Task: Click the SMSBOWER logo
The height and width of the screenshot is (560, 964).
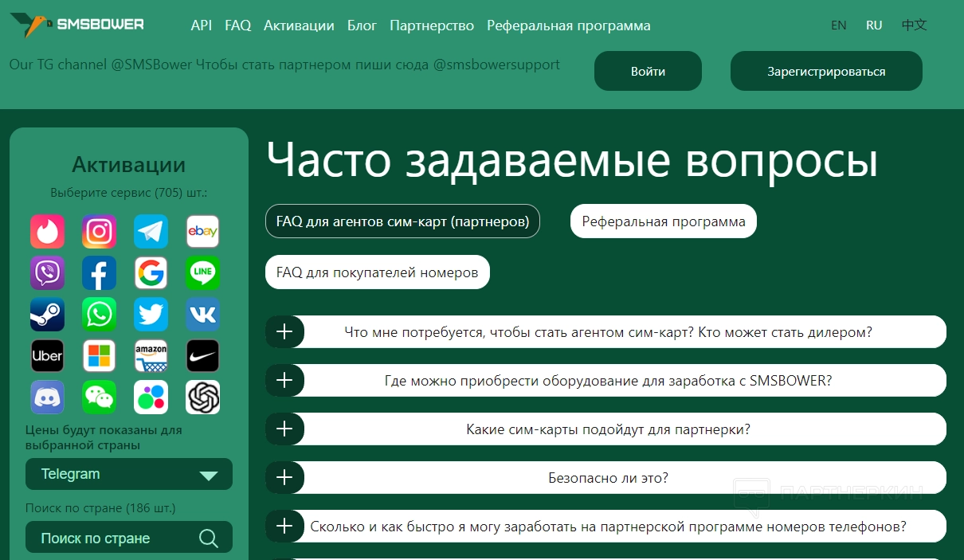Action: tap(77, 25)
